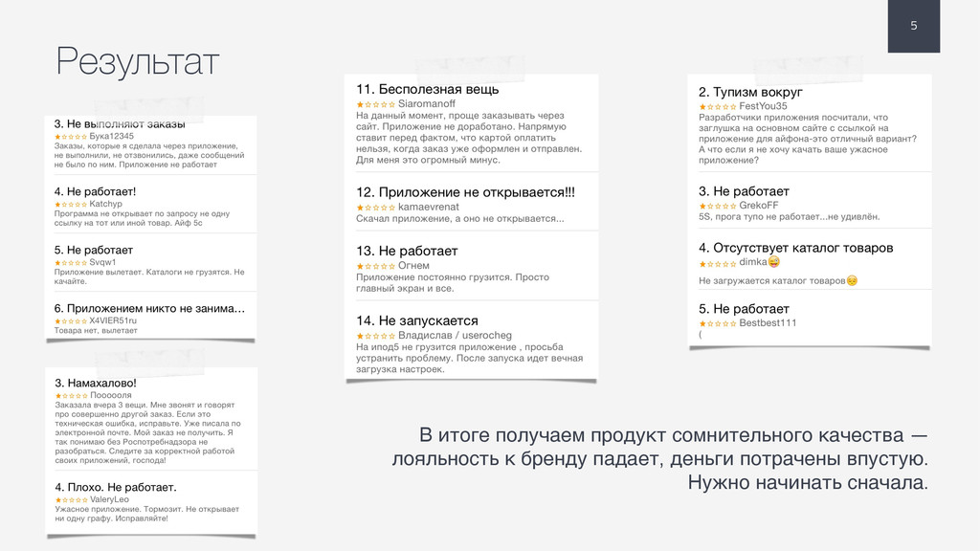Click sad emoji after "каталог товаров"
Screen dimensions: 980x551
pos(852,280)
